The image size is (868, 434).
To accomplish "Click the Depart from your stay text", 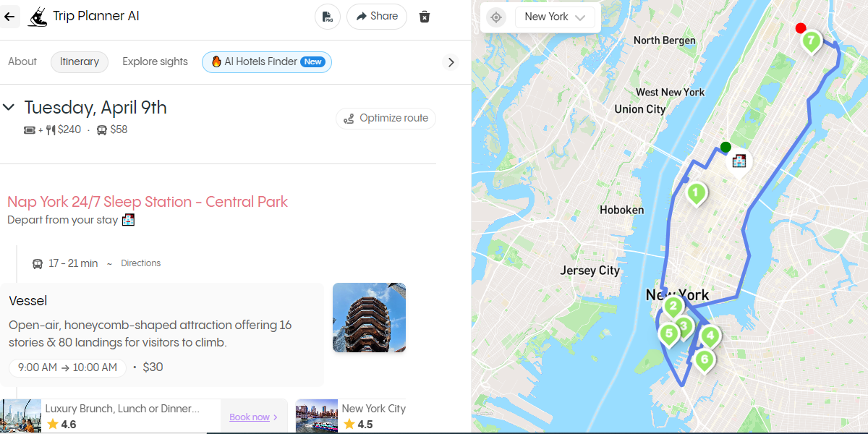I will pos(62,220).
